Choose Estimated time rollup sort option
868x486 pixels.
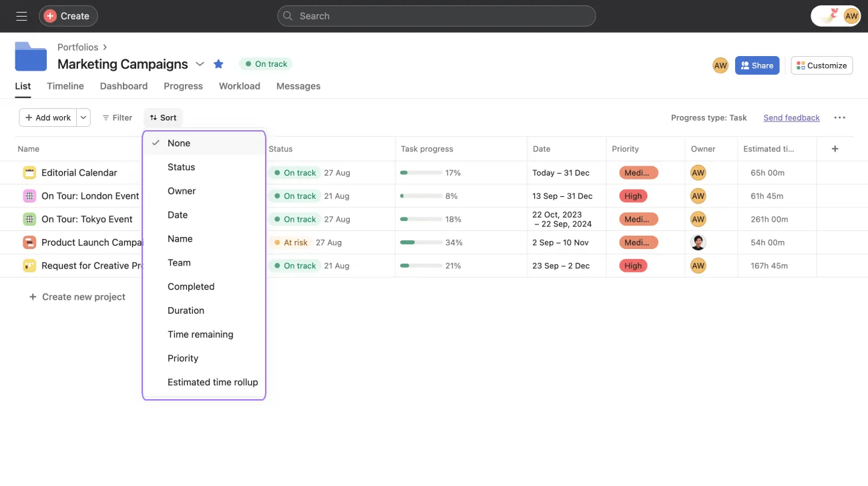coord(212,383)
